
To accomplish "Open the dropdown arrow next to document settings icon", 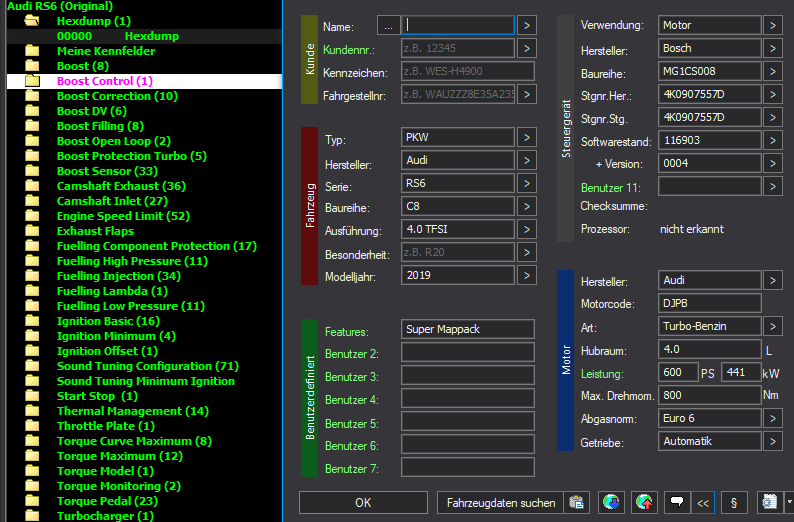I will (x=789, y=502).
